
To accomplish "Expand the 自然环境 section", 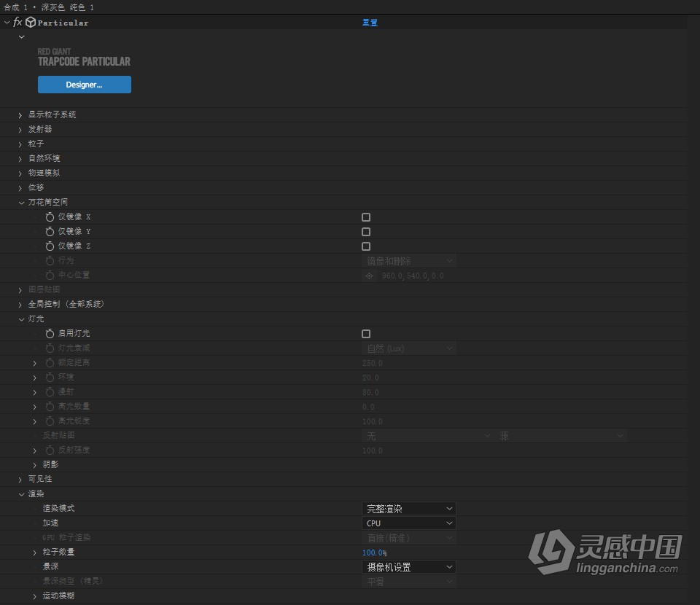I will pyautogui.click(x=20, y=159).
